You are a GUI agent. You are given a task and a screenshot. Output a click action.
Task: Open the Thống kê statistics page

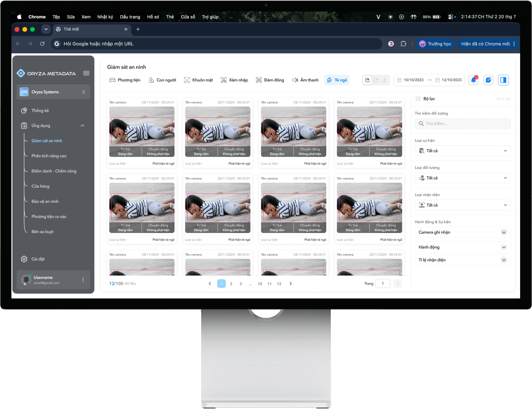[x=40, y=111]
